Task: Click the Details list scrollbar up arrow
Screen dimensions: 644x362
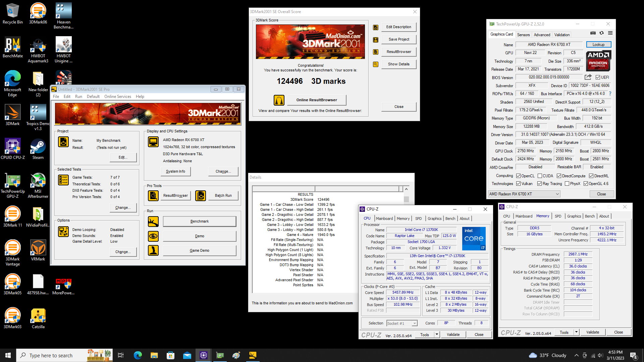Action: (x=406, y=189)
